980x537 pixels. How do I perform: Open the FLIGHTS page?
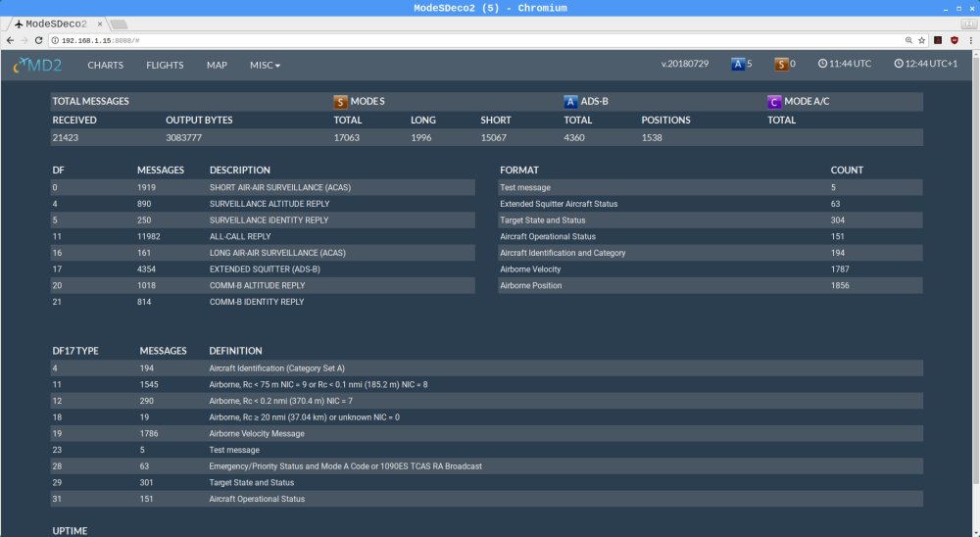(x=165, y=65)
